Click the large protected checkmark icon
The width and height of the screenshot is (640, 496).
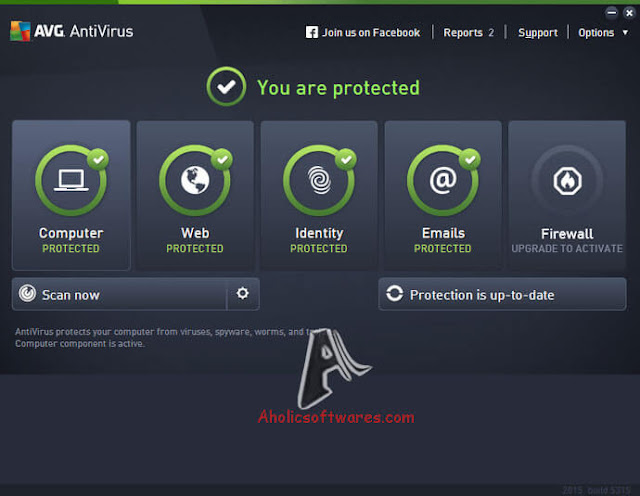tap(226, 87)
